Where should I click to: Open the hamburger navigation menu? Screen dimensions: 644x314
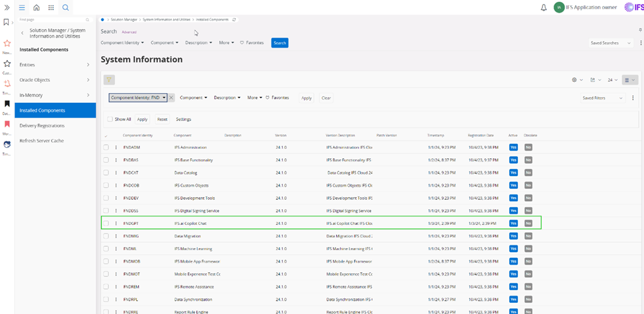coord(22,7)
